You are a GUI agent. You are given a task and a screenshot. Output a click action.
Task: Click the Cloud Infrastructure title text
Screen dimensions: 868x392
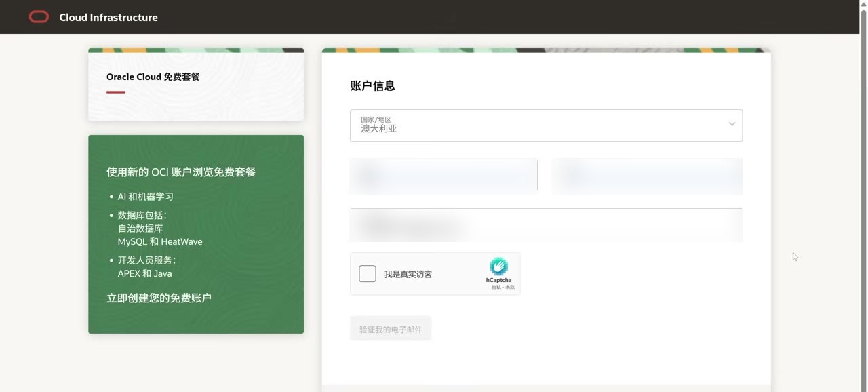tap(108, 18)
